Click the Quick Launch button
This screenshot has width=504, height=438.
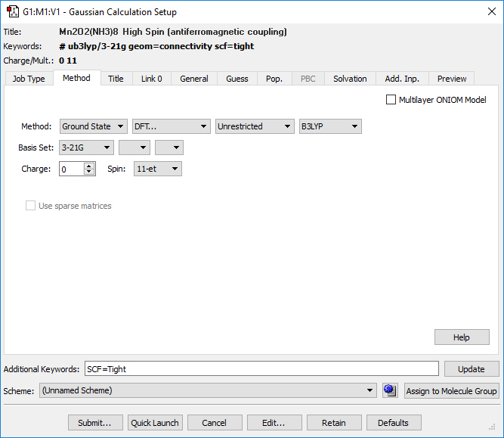[155, 423]
